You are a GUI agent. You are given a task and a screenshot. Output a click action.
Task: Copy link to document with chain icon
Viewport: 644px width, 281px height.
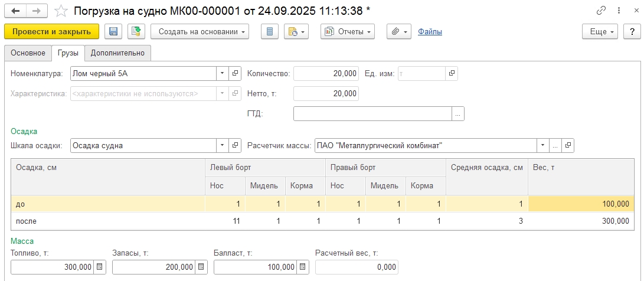601,11
